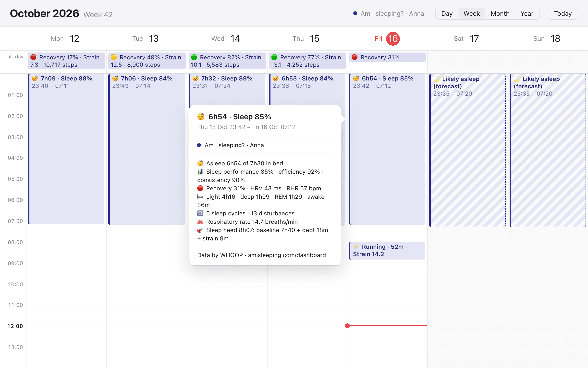The width and height of the screenshot is (588, 368).
Task: Click the target icon beside Sleep need 8h07
Action: click(x=200, y=230)
